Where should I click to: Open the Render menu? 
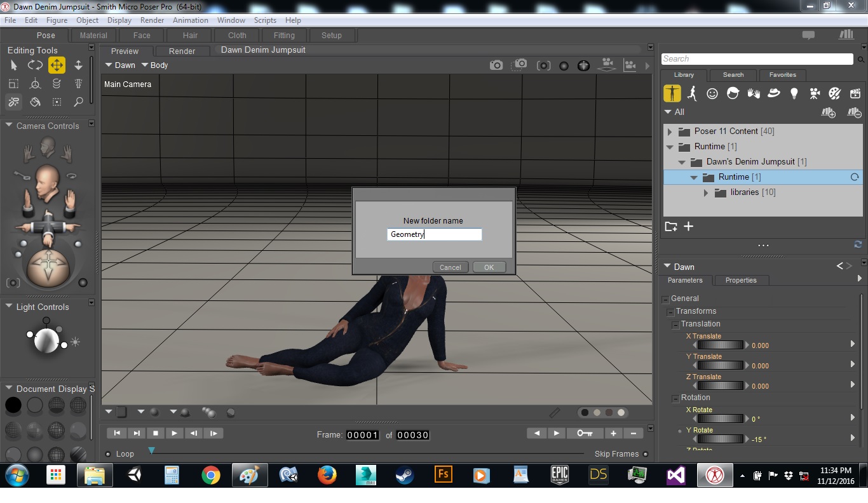[x=152, y=20]
